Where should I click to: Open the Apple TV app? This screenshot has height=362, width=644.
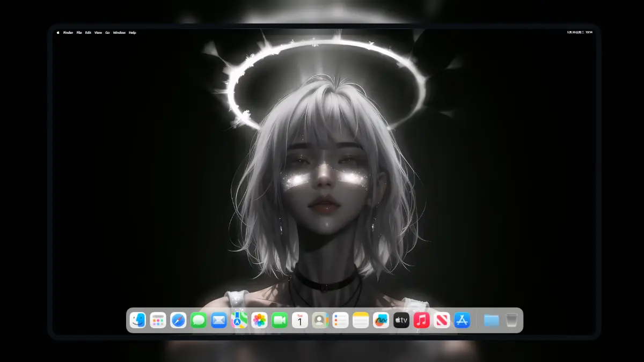[401, 320]
